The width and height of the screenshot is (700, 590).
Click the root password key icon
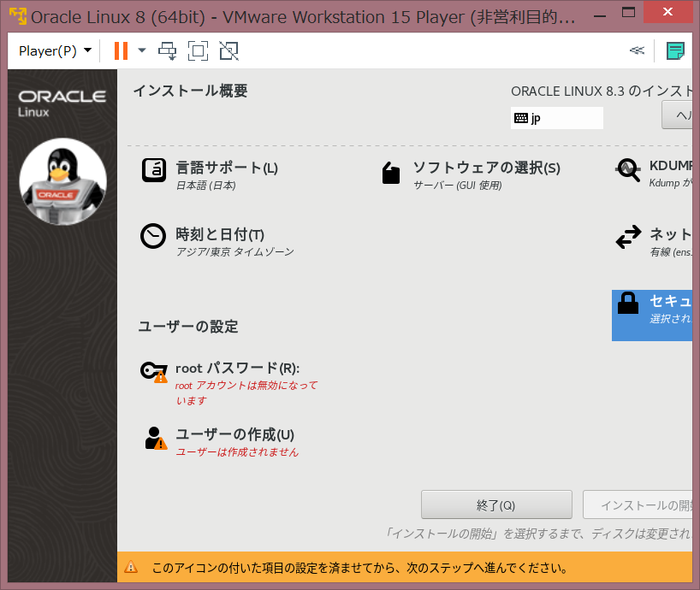click(x=154, y=372)
